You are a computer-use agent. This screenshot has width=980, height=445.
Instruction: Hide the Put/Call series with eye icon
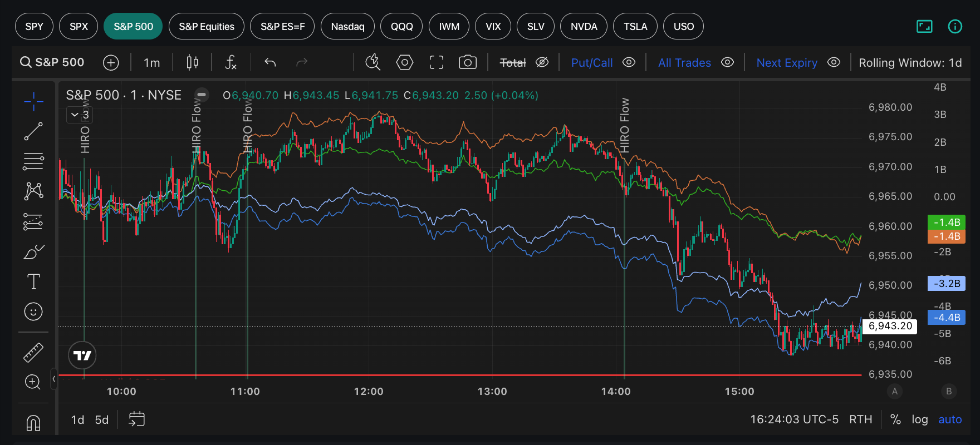pos(629,62)
